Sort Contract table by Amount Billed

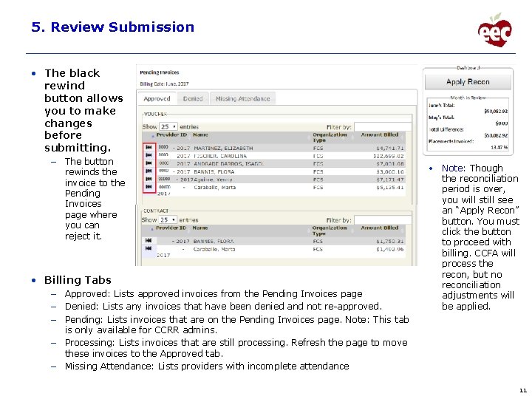pyautogui.click(x=380, y=228)
